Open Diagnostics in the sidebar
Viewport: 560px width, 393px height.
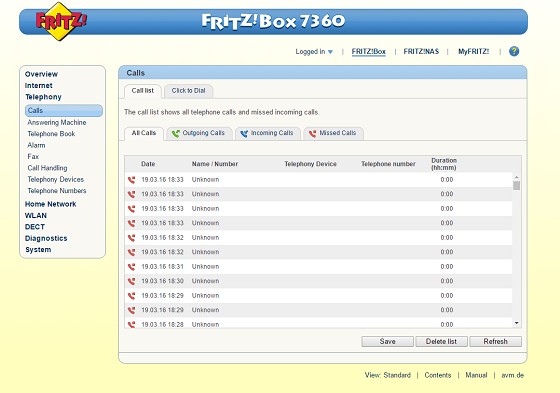point(46,239)
